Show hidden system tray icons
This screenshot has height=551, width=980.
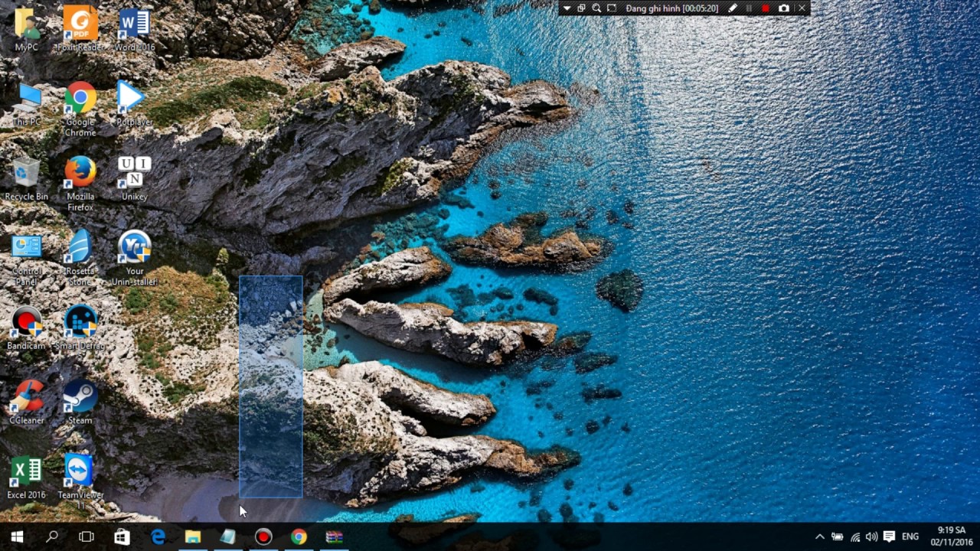(x=819, y=536)
